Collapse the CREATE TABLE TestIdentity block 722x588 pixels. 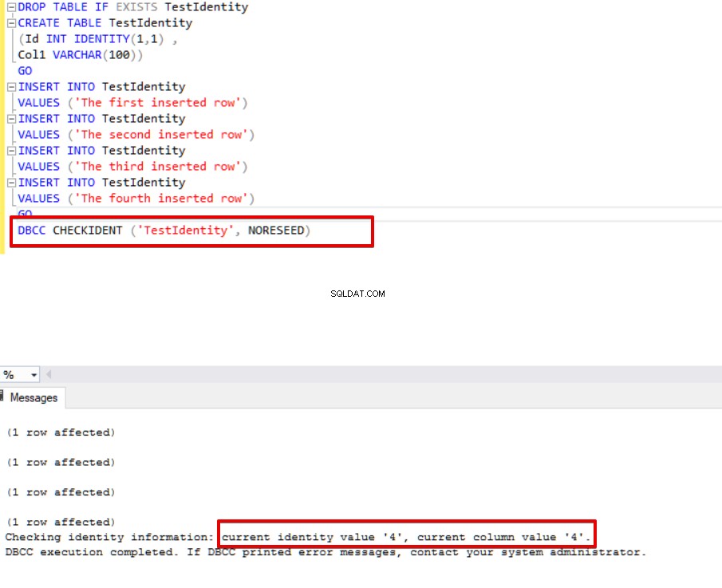pyautogui.click(x=11, y=23)
